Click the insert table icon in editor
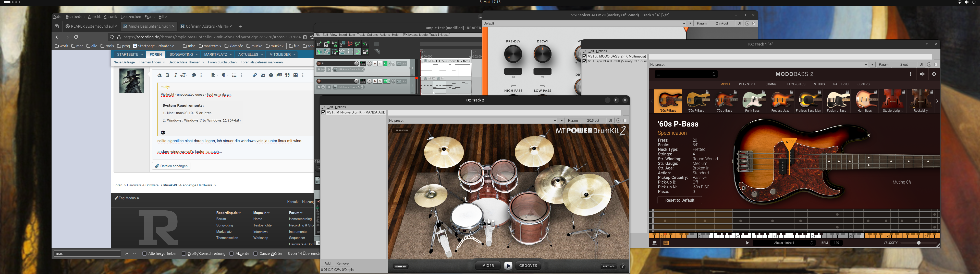The width and height of the screenshot is (980, 274). click(296, 75)
